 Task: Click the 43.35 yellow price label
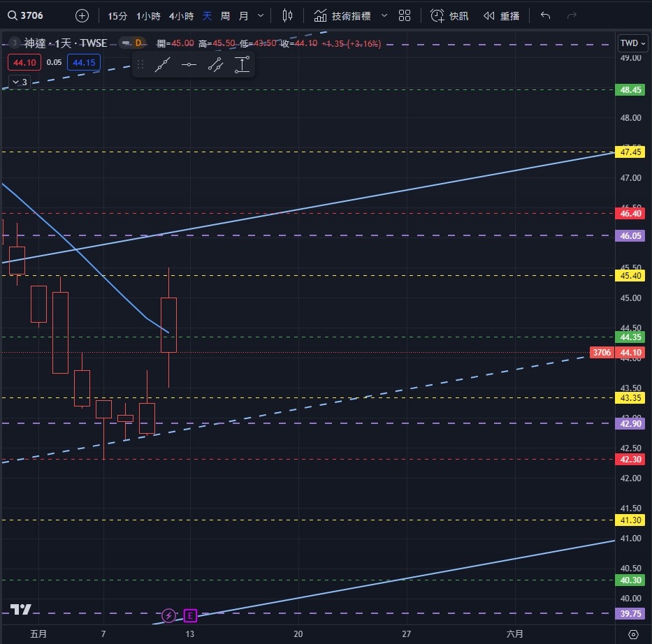pyautogui.click(x=630, y=397)
